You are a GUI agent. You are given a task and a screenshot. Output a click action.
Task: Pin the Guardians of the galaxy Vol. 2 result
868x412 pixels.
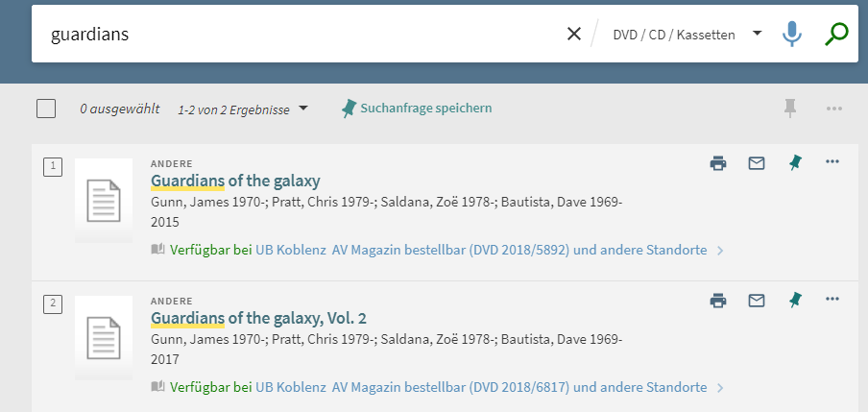point(794,301)
